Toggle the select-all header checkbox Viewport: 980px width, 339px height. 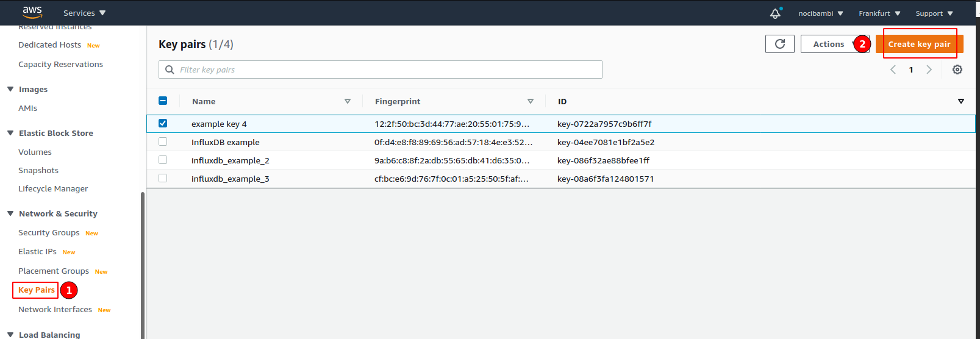tap(163, 101)
